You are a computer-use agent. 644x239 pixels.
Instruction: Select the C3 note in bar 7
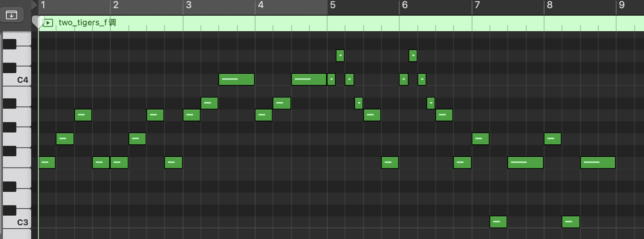point(498,222)
